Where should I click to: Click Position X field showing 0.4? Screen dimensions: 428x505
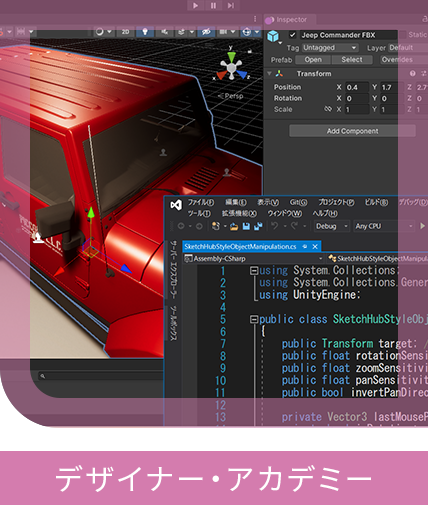click(357, 87)
